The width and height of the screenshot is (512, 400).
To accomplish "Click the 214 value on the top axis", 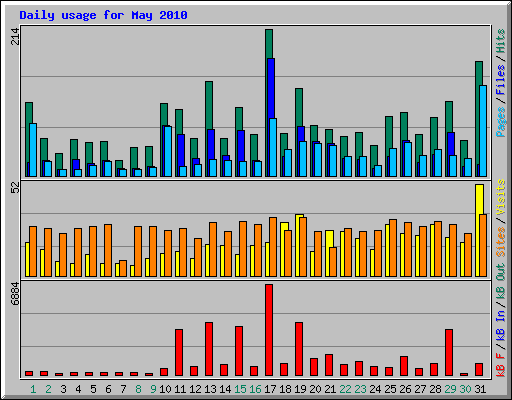I will [x=15, y=37].
